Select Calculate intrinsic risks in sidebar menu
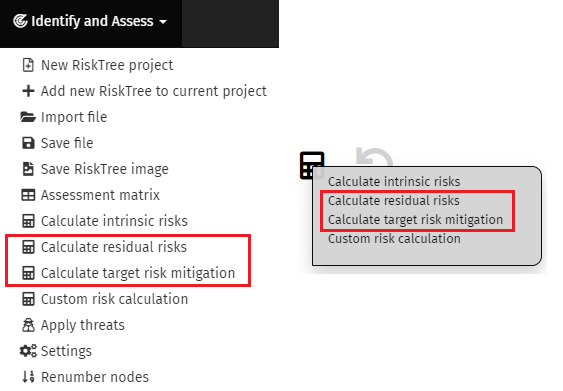Screen dimensions: 563x391 click(x=114, y=221)
